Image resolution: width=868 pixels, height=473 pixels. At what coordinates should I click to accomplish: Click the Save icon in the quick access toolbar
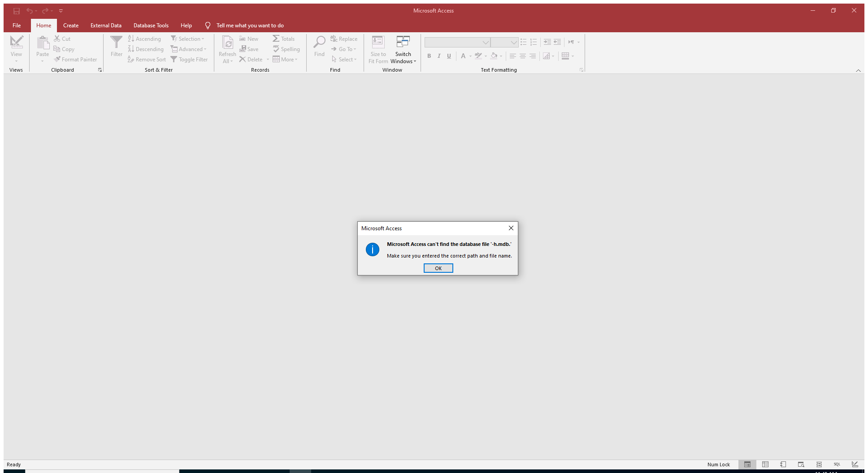(17, 11)
